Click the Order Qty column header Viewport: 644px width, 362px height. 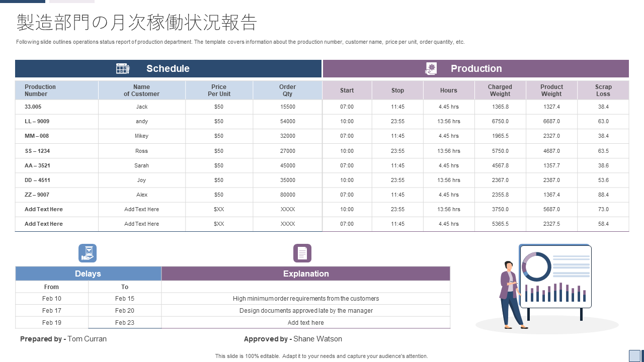tap(287, 90)
